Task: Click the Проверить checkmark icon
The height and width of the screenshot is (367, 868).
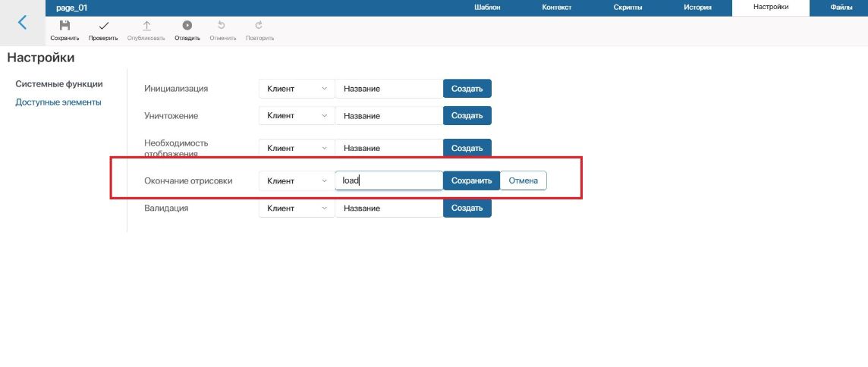Action: point(103,26)
